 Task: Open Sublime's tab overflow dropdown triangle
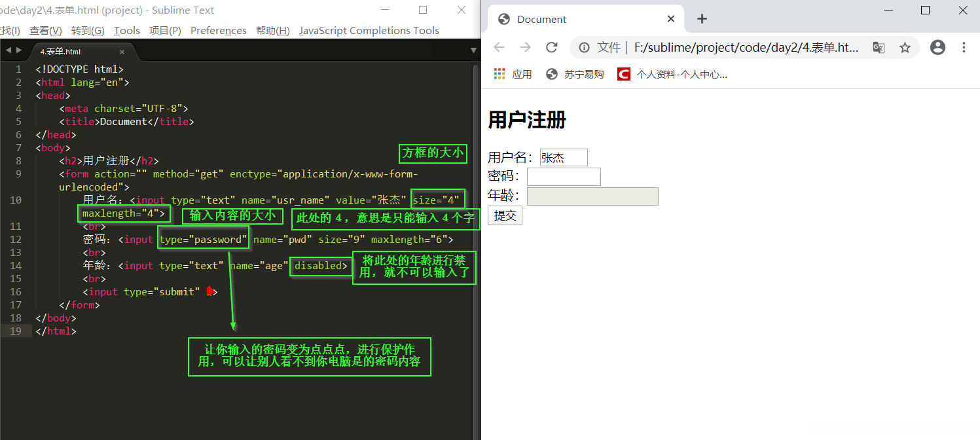click(473, 50)
